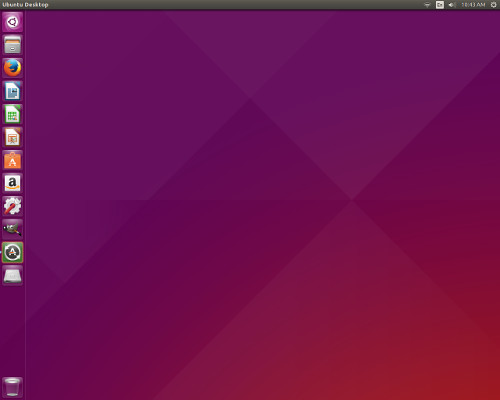Open the clock calendar menu
The image size is (500, 400).
[x=473, y=5]
